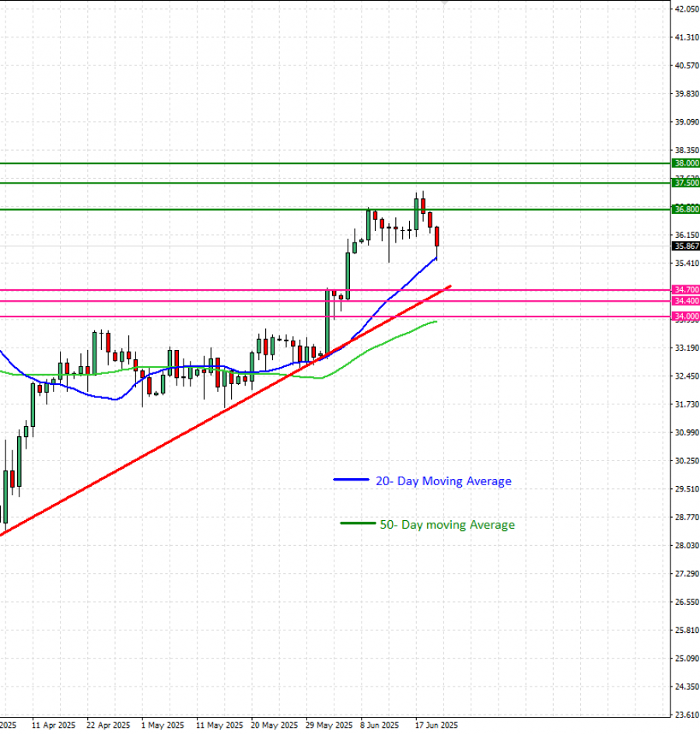Viewport: 700px width, 734px height.
Task: Click the '20- Day Moving Average' legend text
Action: 443,481
